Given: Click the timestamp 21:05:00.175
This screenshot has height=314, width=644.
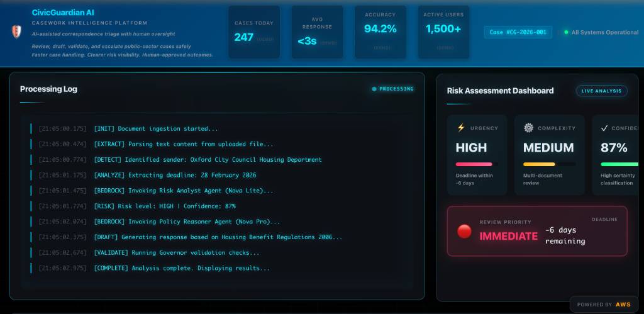Looking at the screenshot, I should click(62, 128).
